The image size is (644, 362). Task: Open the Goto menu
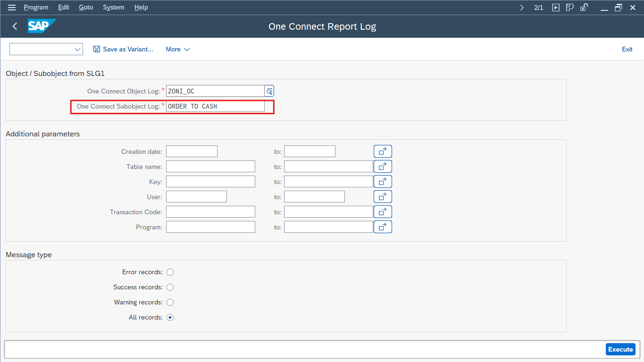click(86, 7)
